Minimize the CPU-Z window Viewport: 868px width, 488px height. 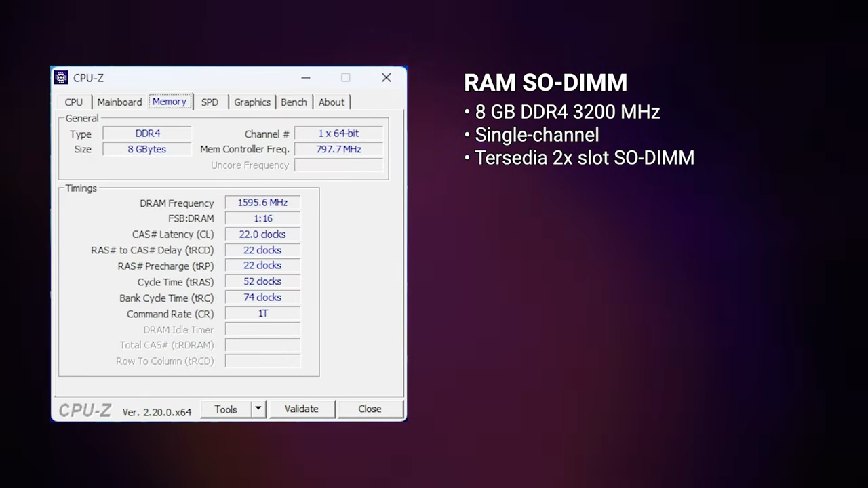[x=306, y=77]
